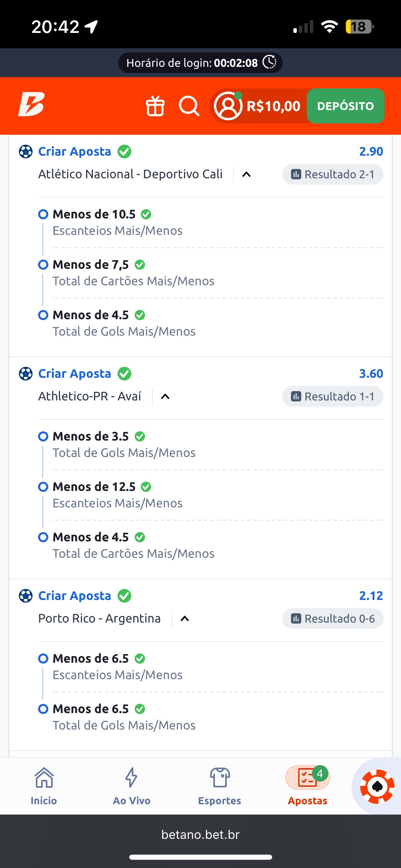Image resolution: width=401 pixels, height=868 pixels.
Task: Collapse the Atlético Nacional - Deportivo Cali bet
Action: [x=246, y=174]
